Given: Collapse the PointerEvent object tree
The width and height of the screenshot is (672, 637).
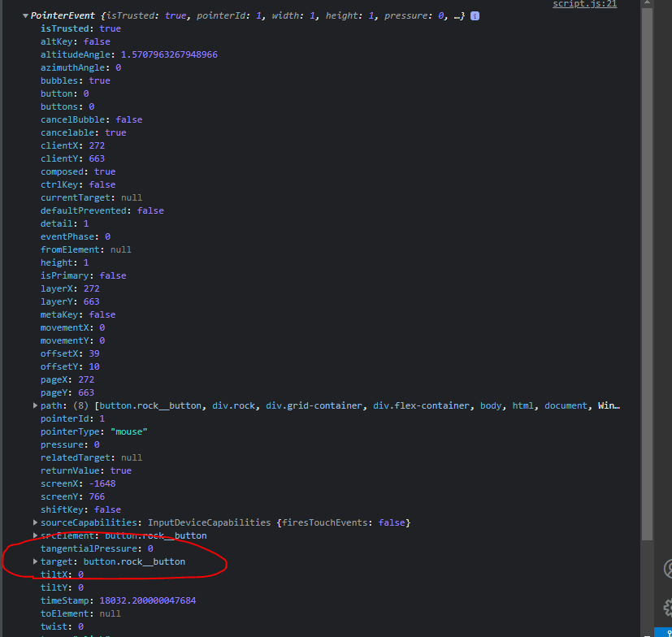Looking at the screenshot, I should tap(25, 16).
